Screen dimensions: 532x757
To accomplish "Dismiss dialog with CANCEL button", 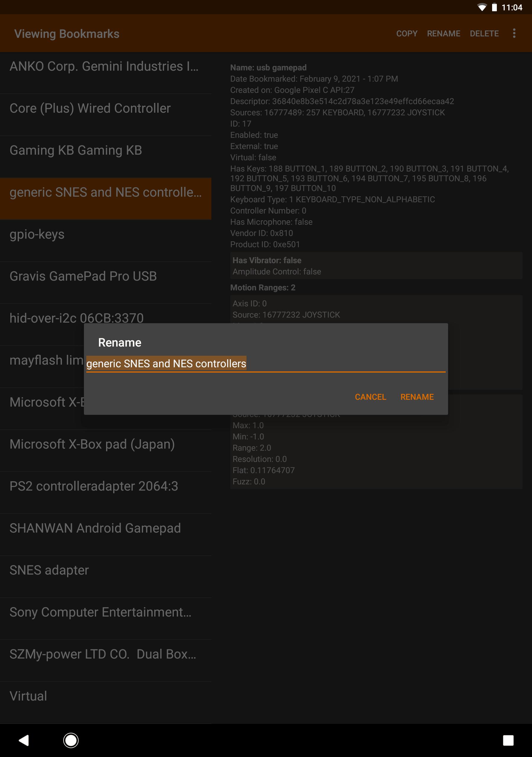I will pyautogui.click(x=370, y=397).
